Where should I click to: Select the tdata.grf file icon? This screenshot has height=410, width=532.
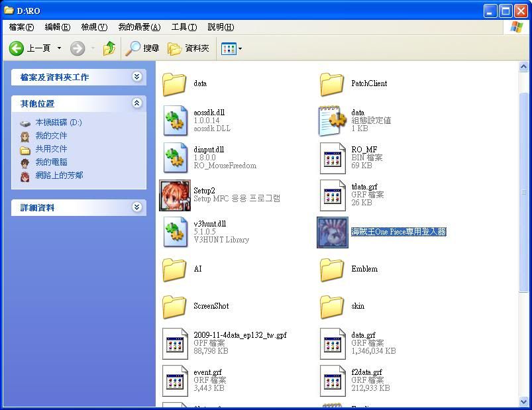[332, 195]
